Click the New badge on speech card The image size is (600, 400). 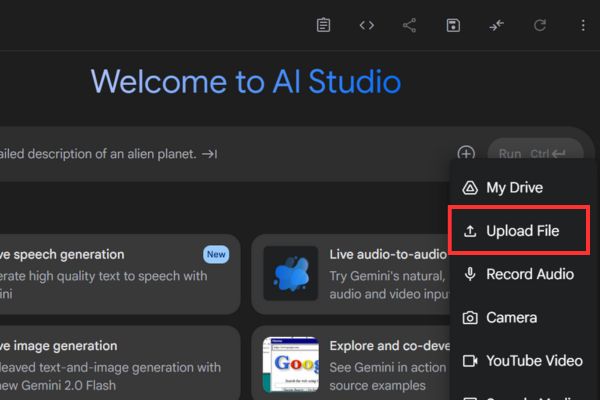[216, 254]
